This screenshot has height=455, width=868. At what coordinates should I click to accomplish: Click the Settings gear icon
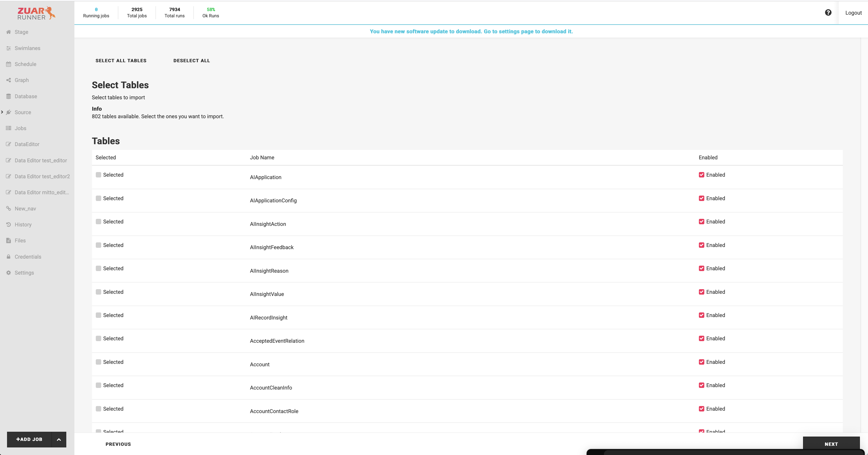8,273
